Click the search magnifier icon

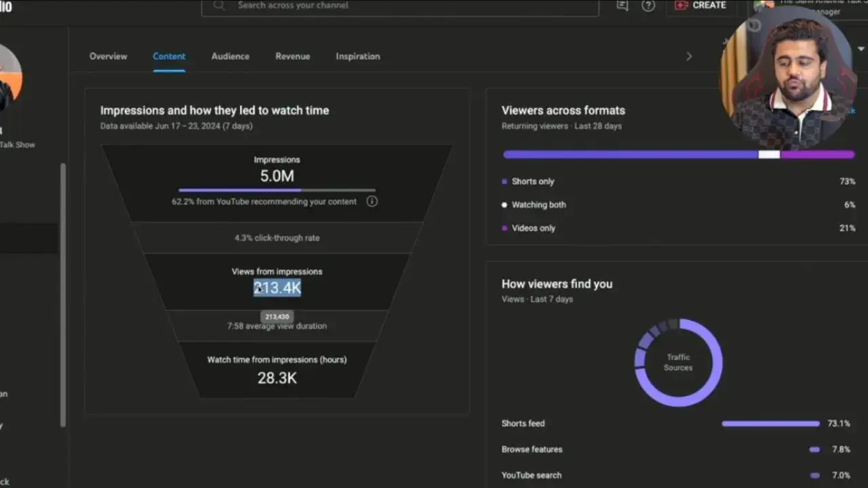(218, 5)
